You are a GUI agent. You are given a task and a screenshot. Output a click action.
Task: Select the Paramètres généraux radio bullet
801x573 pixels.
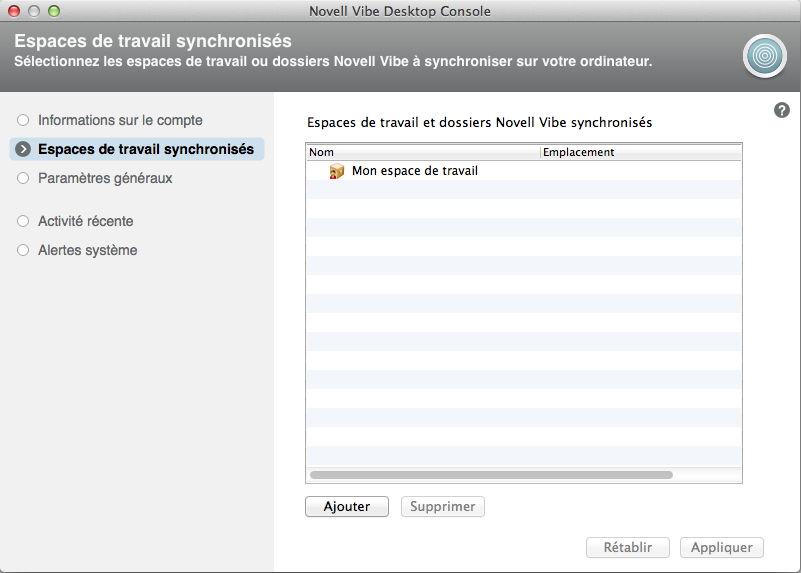pyautogui.click(x=23, y=179)
